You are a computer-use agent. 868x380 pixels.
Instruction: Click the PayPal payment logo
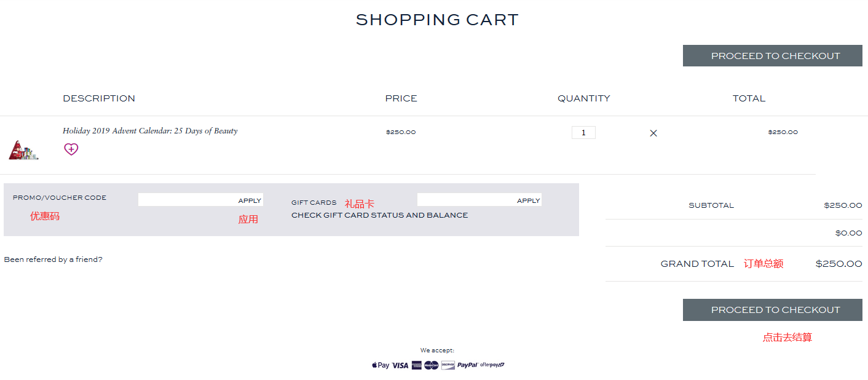(468, 365)
